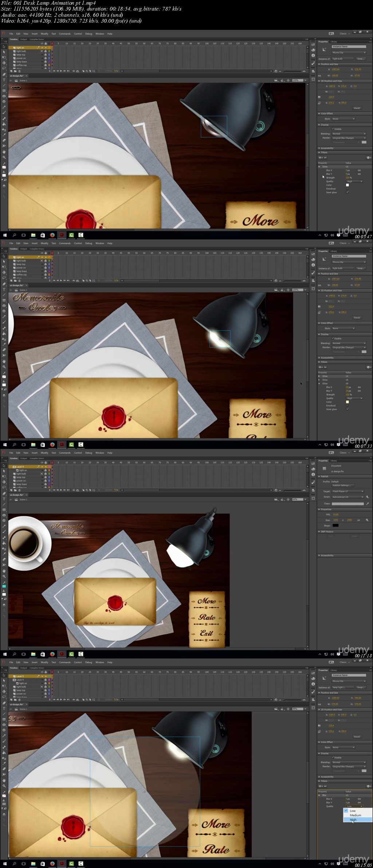In the 00:03:47 frame, switch to the Output tab
The width and height of the screenshot is (373, 868).
[x=24, y=39]
